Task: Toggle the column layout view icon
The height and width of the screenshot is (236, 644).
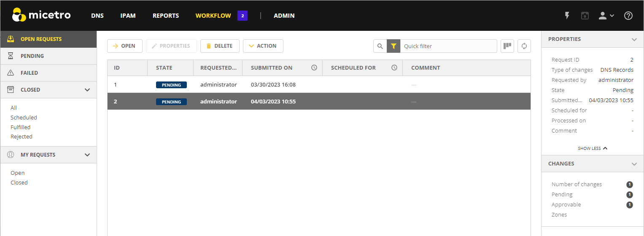Action: (507, 46)
